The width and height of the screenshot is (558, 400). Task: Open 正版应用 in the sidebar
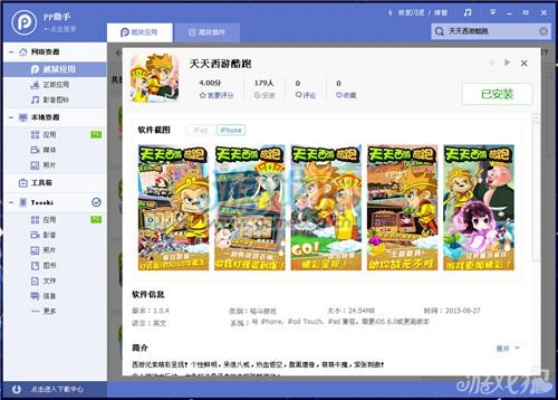[x=55, y=85]
